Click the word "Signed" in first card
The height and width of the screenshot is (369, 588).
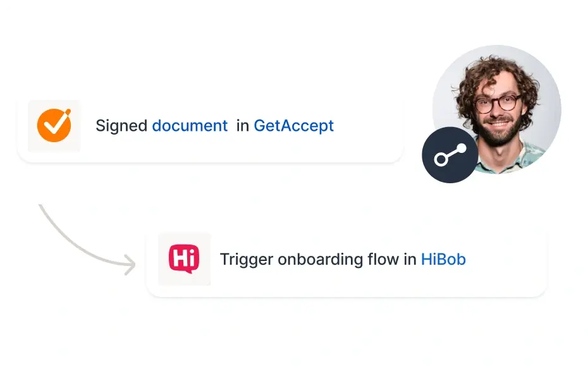121,126
